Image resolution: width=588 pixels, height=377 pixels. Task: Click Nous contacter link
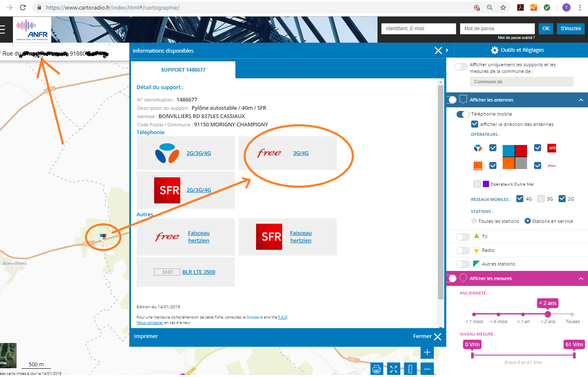pos(150,323)
